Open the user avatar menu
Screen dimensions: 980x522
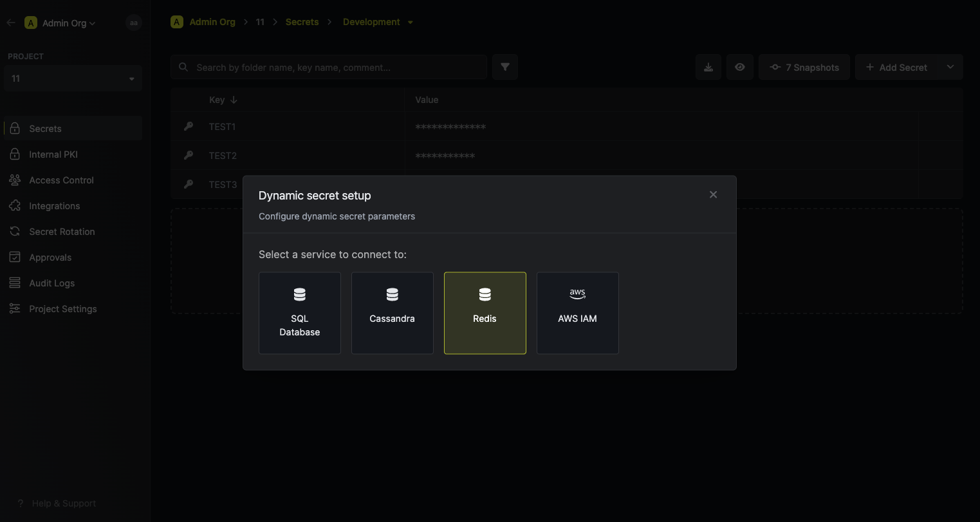[x=134, y=23]
